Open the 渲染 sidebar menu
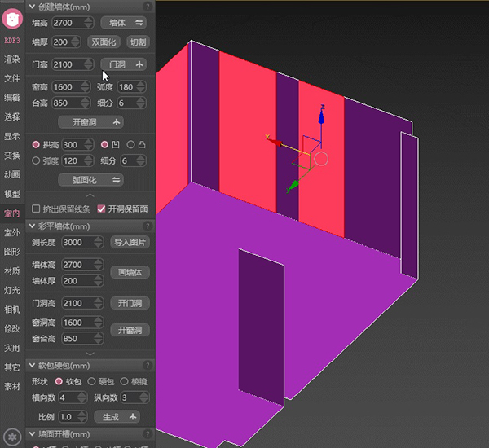 tap(11, 59)
